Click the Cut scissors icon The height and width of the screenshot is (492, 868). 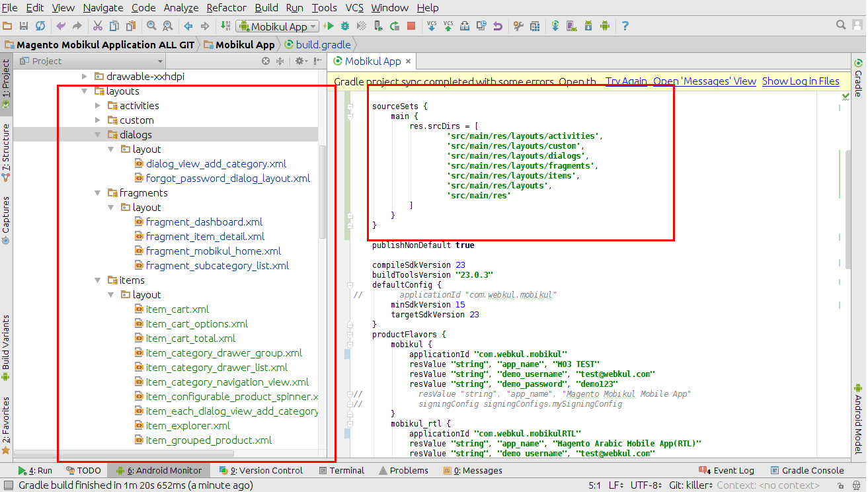coord(98,26)
